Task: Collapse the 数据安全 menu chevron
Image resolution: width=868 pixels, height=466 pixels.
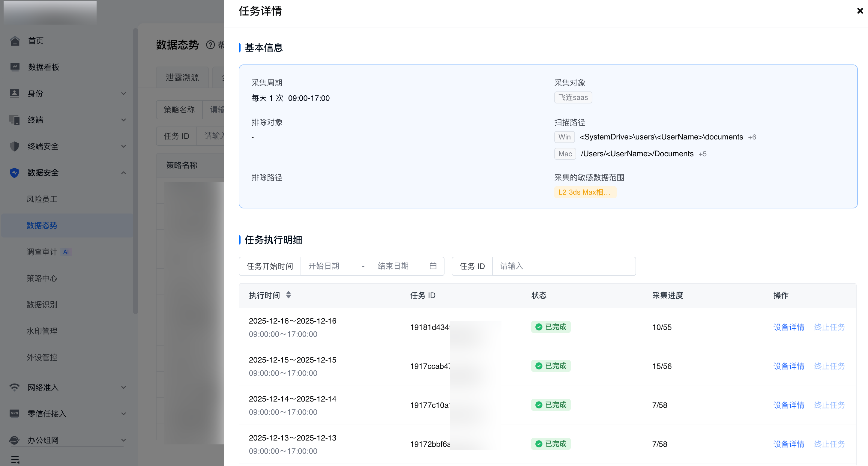Action: (x=124, y=173)
